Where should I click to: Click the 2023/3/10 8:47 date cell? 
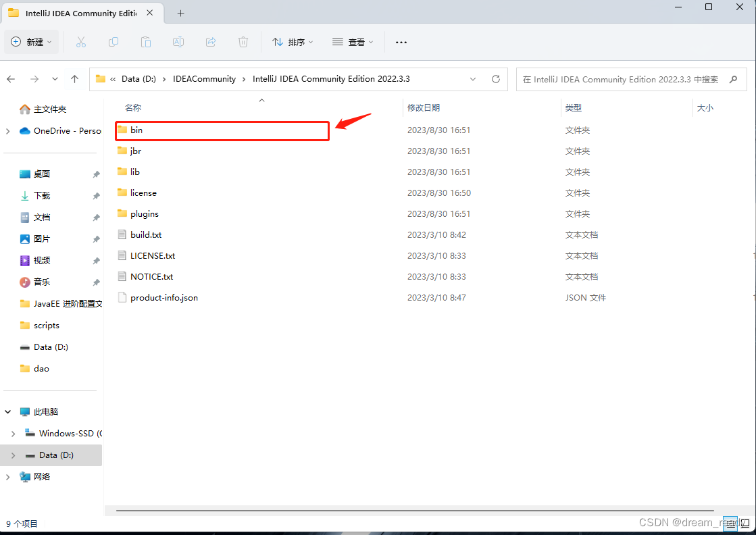coord(436,298)
